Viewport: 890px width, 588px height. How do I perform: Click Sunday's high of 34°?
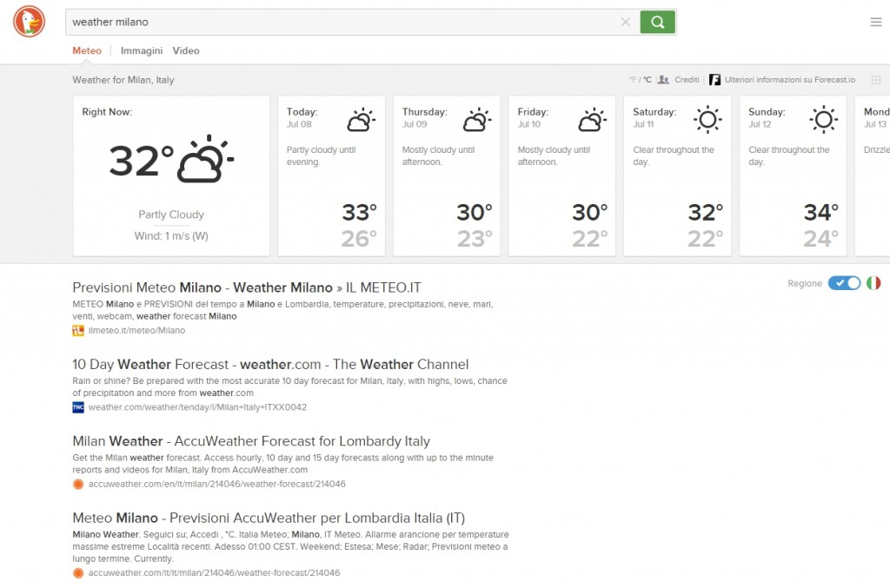[820, 213]
